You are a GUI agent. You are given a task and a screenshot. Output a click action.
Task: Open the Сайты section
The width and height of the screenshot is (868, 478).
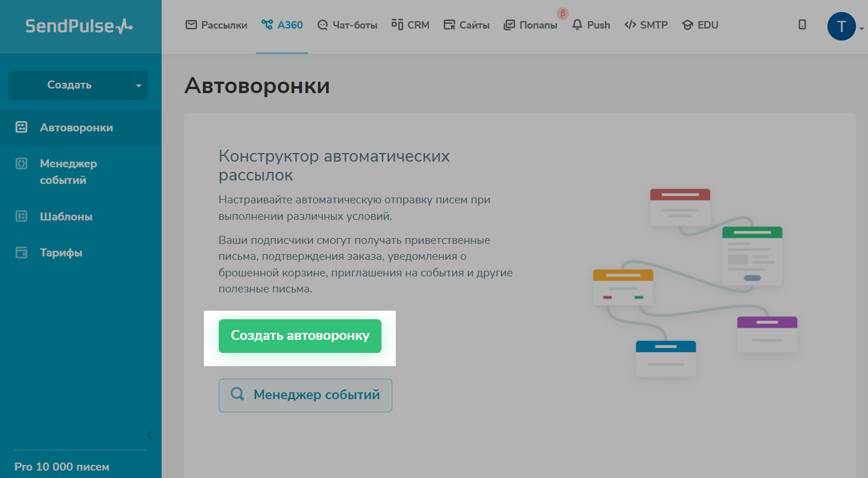(x=467, y=25)
